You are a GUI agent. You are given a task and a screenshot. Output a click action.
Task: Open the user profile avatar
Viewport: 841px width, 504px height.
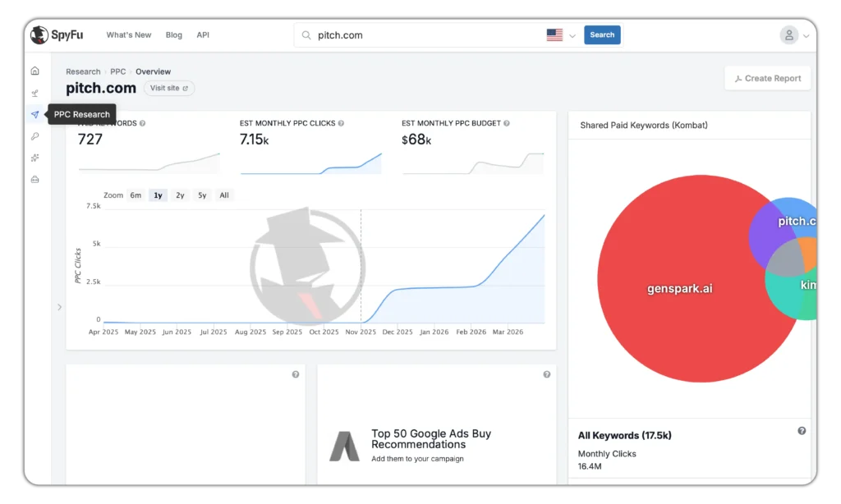click(x=789, y=35)
